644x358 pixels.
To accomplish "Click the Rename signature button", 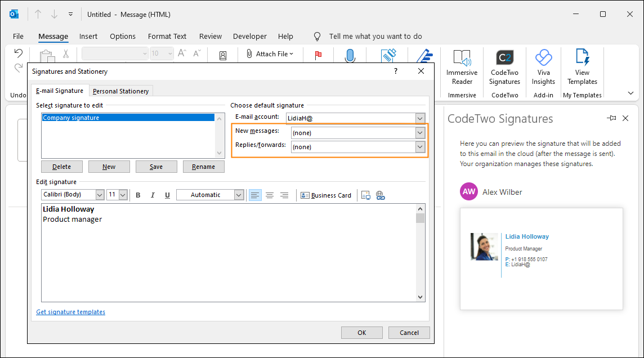I will [203, 167].
